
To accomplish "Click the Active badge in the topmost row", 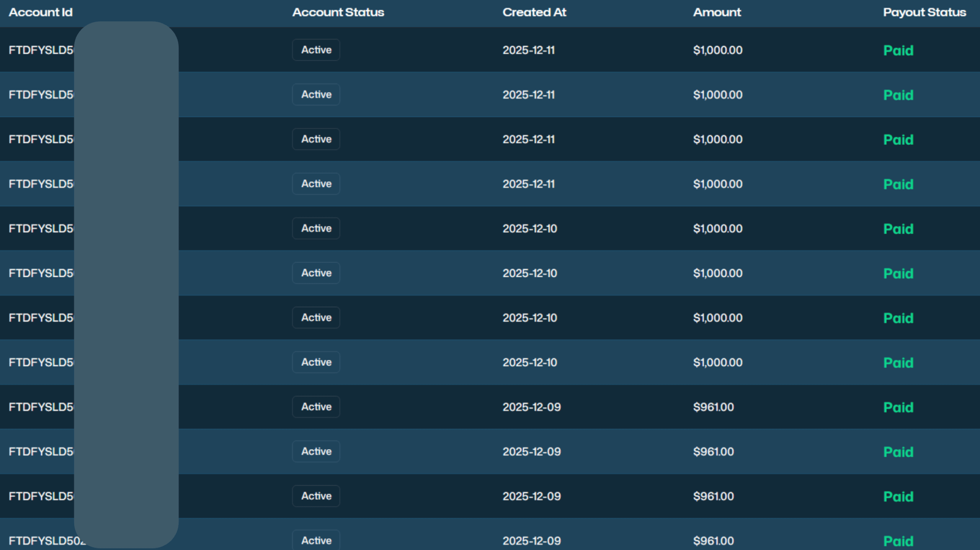I will (x=316, y=50).
